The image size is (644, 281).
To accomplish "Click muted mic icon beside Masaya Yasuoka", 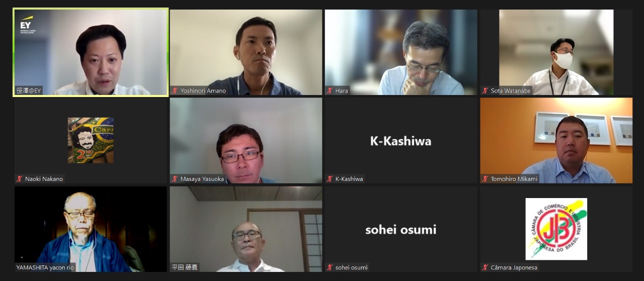I will pos(175,179).
